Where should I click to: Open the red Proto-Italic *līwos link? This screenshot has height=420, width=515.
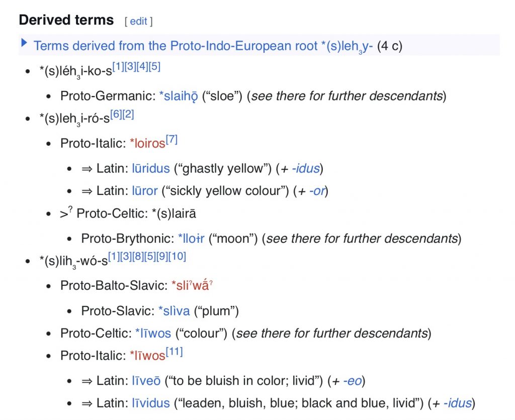tap(147, 356)
